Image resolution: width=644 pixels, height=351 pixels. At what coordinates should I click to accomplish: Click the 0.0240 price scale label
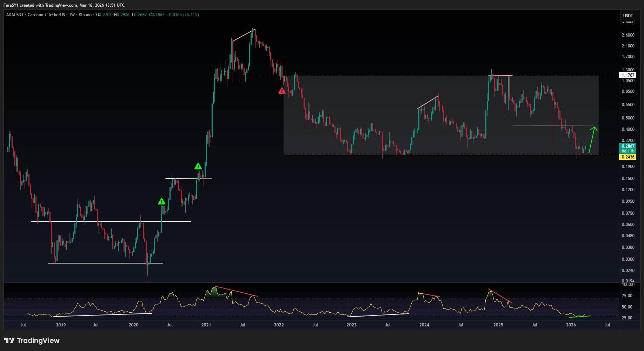click(628, 271)
